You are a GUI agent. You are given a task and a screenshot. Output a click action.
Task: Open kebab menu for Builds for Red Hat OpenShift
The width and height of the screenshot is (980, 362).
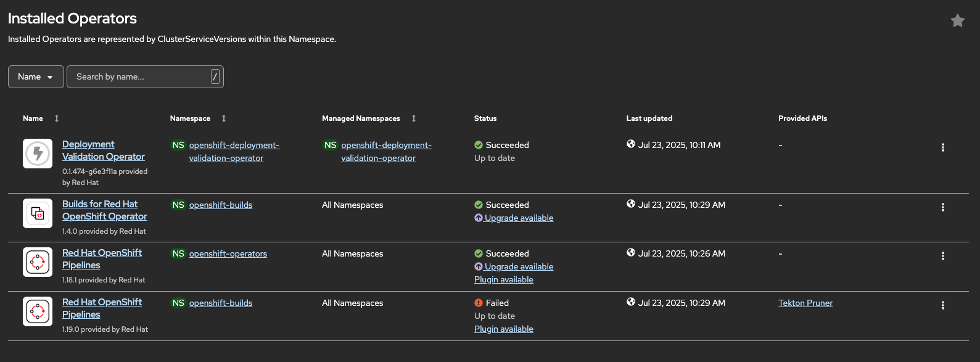coord(942,207)
